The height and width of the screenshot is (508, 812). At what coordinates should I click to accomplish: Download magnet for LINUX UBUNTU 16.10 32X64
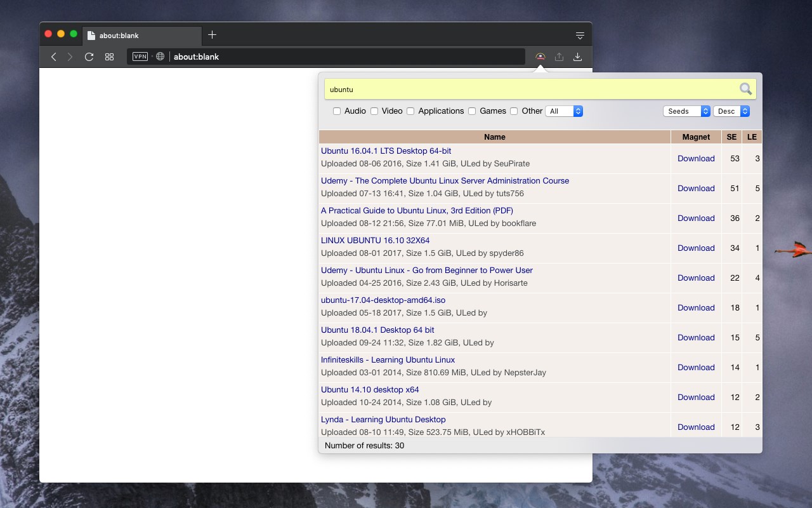[x=696, y=248]
